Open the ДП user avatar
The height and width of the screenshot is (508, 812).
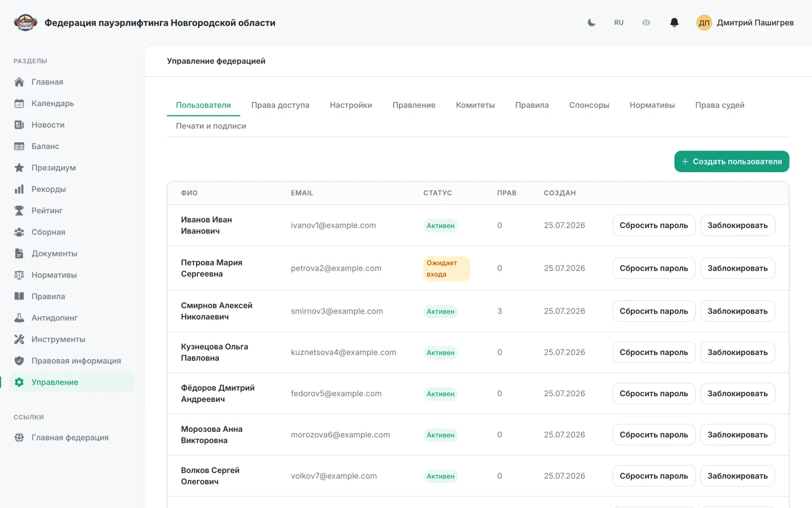704,22
